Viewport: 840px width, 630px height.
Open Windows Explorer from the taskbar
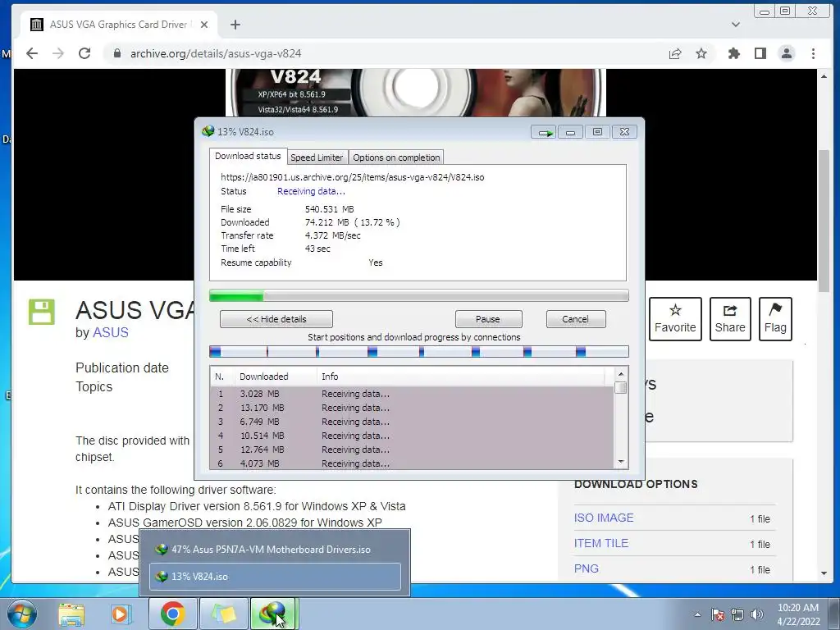[x=71, y=614]
